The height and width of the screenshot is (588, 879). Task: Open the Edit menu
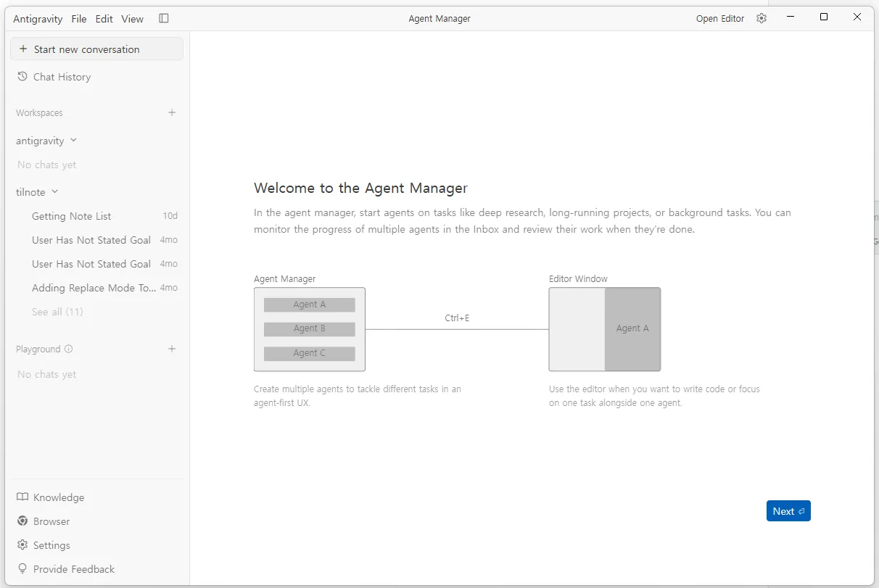coord(104,19)
